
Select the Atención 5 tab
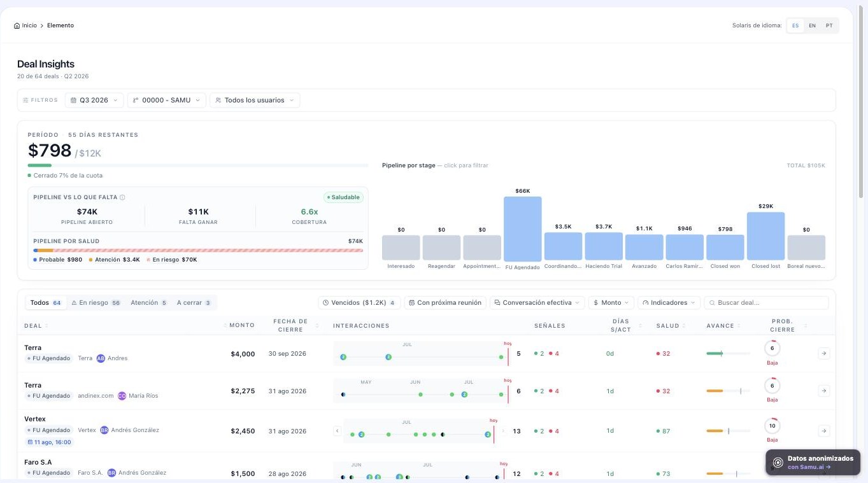[x=149, y=303]
